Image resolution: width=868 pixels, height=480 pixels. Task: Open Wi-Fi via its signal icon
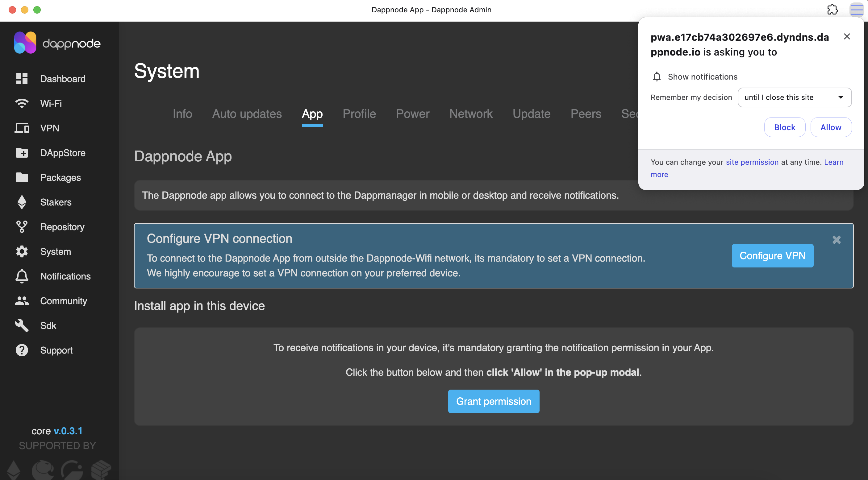pos(22,103)
